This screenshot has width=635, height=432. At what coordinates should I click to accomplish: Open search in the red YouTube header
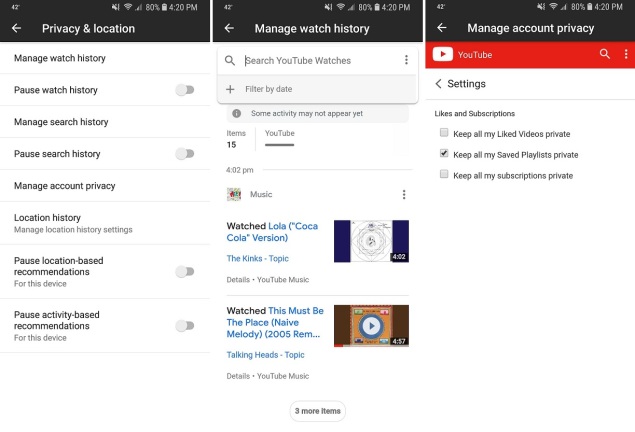point(605,54)
